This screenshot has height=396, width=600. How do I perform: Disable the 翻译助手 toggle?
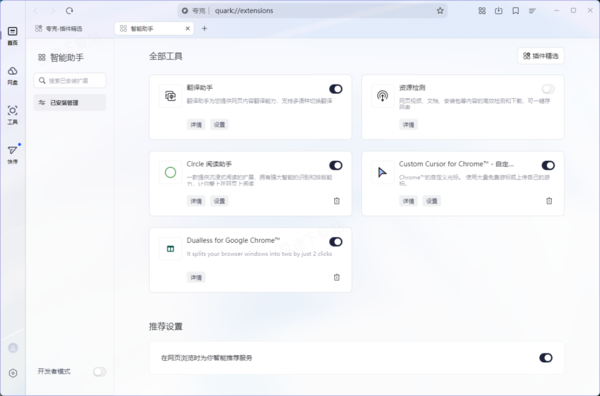tap(336, 89)
